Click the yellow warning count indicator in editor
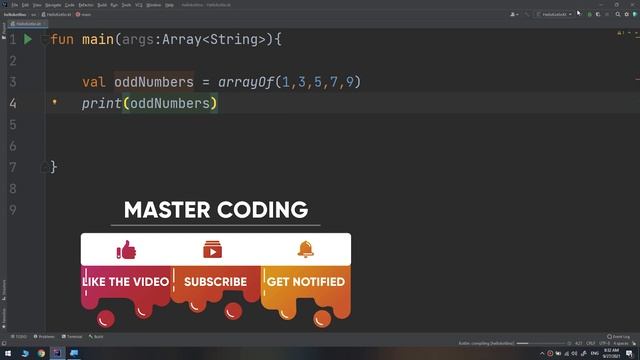 click(620, 33)
